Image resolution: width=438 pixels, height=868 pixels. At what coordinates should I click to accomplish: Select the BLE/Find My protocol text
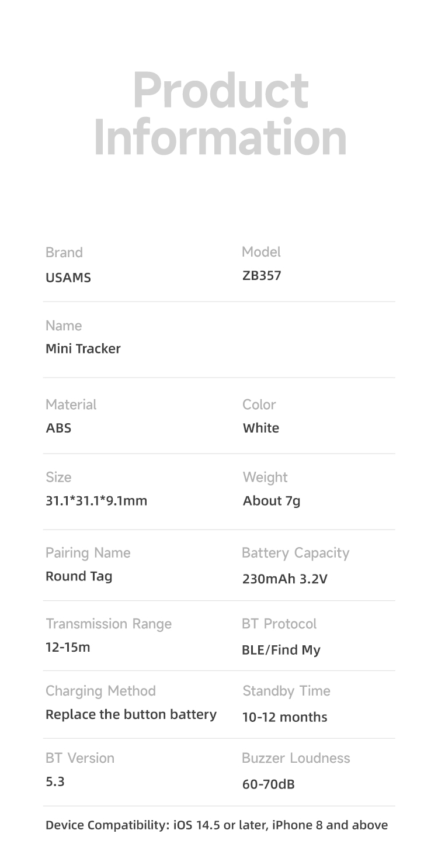tap(281, 650)
